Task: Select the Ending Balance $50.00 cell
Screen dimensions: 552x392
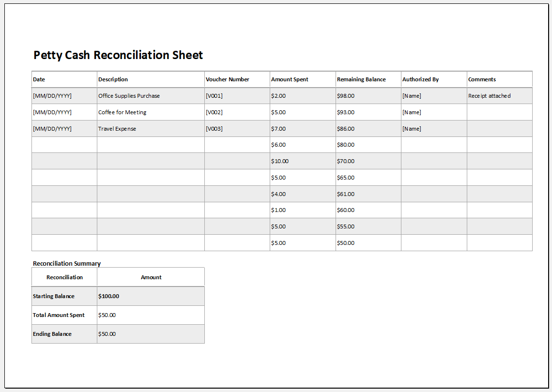Action: [x=107, y=333]
